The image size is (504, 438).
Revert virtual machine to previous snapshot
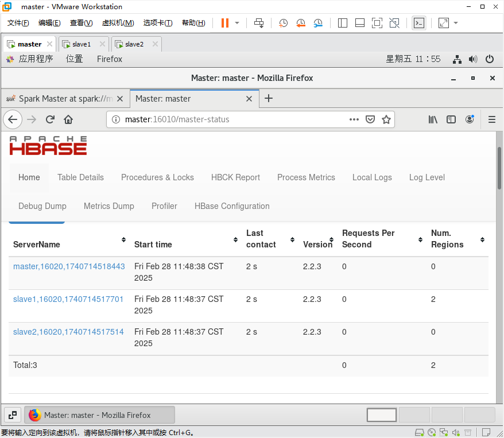point(301,23)
